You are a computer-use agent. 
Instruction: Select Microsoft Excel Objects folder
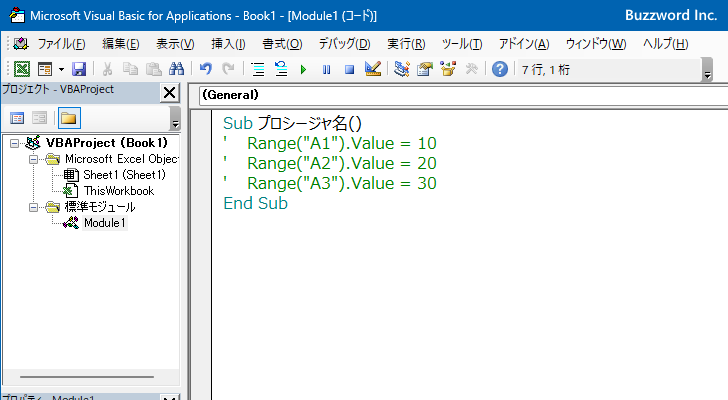(x=122, y=159)
